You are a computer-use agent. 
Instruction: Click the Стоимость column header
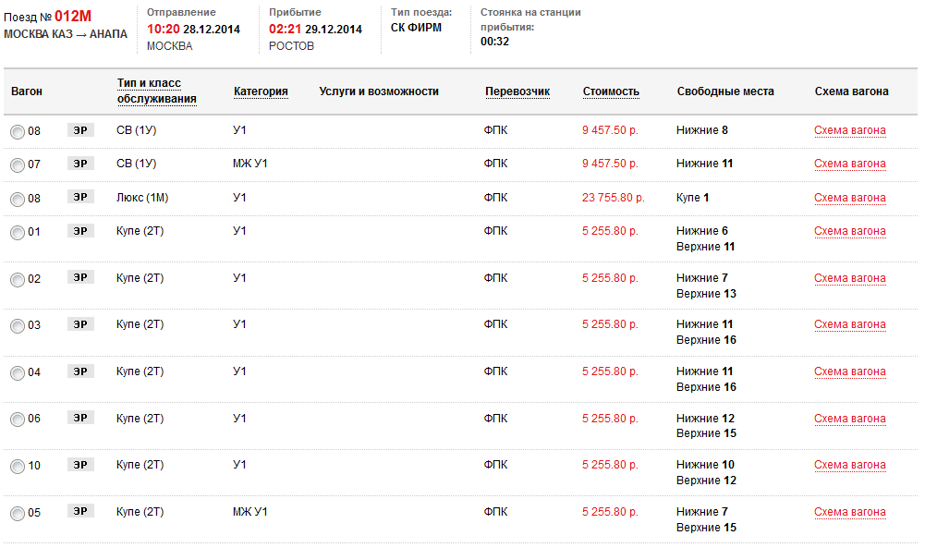pyautogui.click(x=611, y=91)
